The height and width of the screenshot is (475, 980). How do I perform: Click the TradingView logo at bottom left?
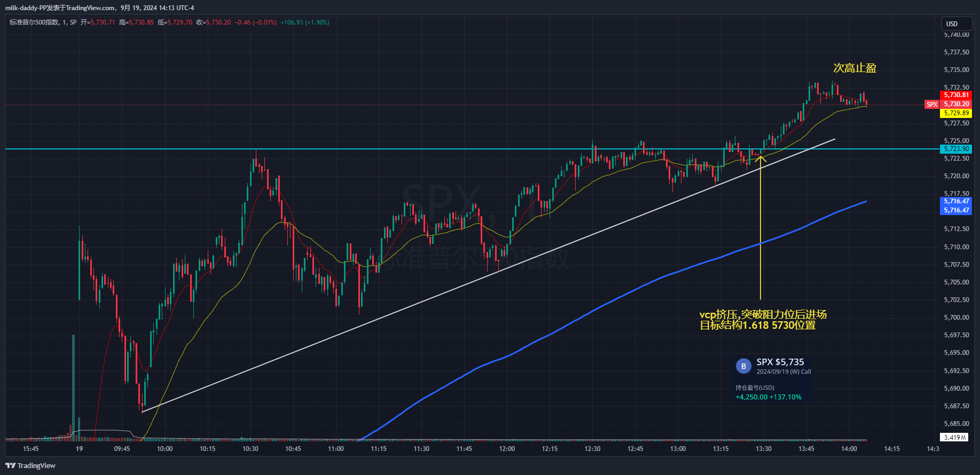[30, 465]
